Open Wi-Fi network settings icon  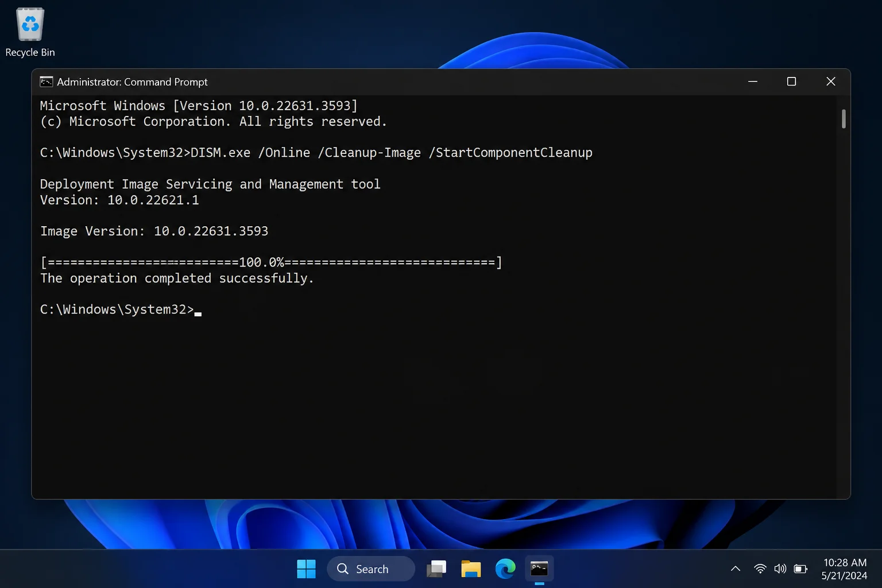(760, 569)
